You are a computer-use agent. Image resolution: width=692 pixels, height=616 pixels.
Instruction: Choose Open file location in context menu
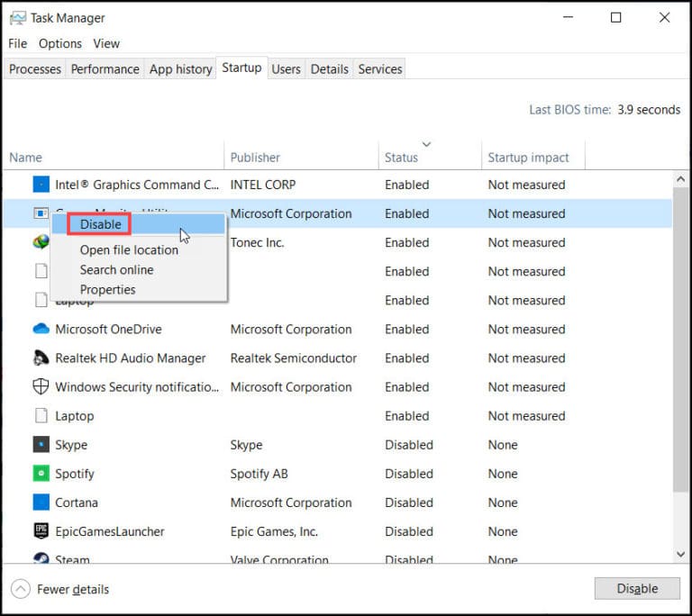point(139,249)
